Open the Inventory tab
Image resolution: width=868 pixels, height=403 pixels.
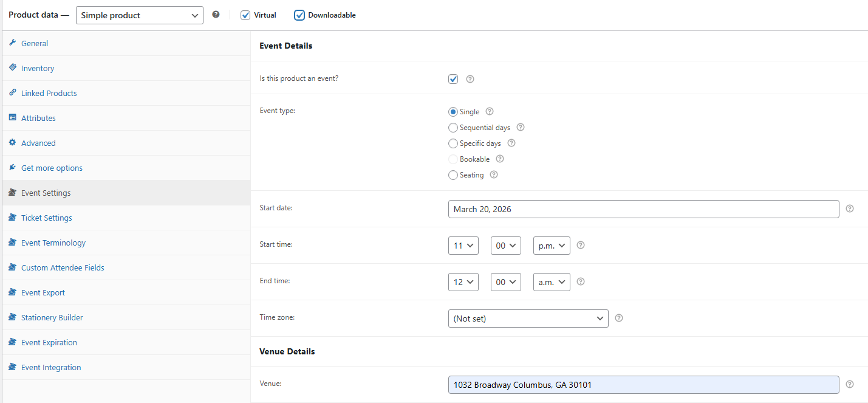(x=126, y=68)
